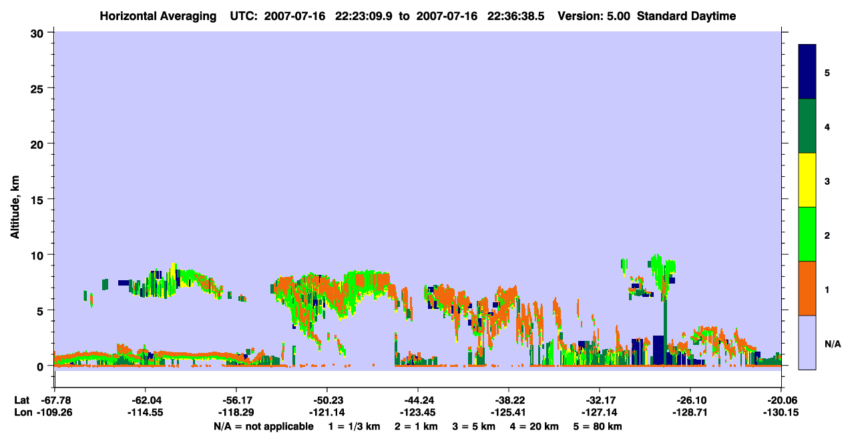
Task: Click the longitude value -121.14
Action: point(327,413)
